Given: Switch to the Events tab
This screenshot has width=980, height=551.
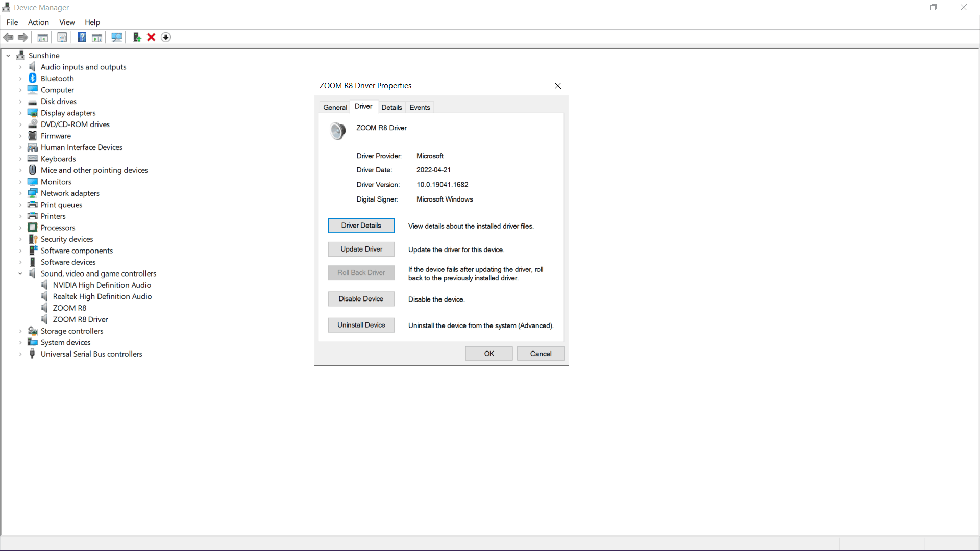Looking at the screenshot, I should click(420, 107).
